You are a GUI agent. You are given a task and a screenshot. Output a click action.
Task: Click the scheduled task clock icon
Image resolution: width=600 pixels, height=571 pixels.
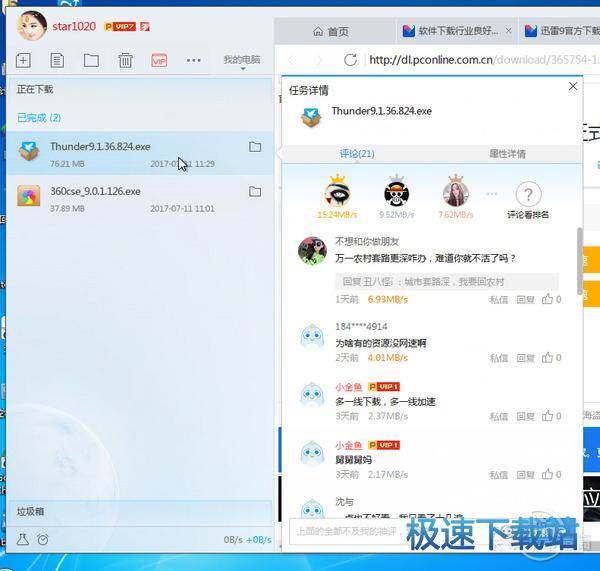pos(43,540)
